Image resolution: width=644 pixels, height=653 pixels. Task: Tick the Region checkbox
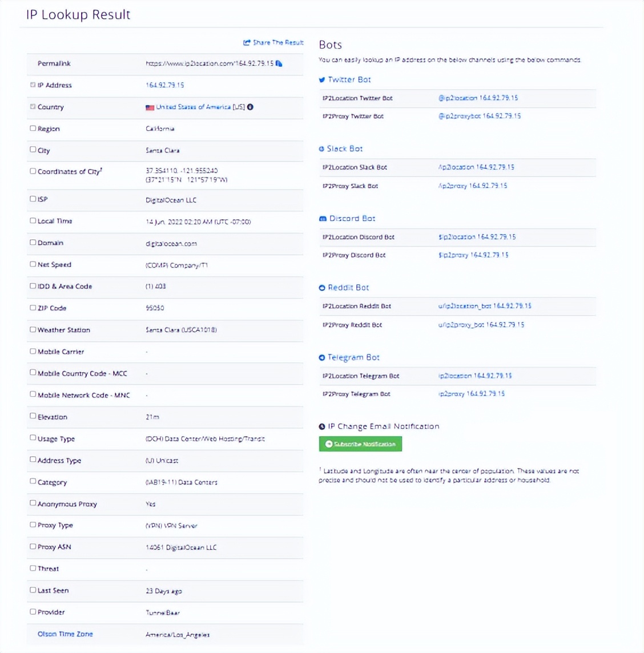pos(33,128)
